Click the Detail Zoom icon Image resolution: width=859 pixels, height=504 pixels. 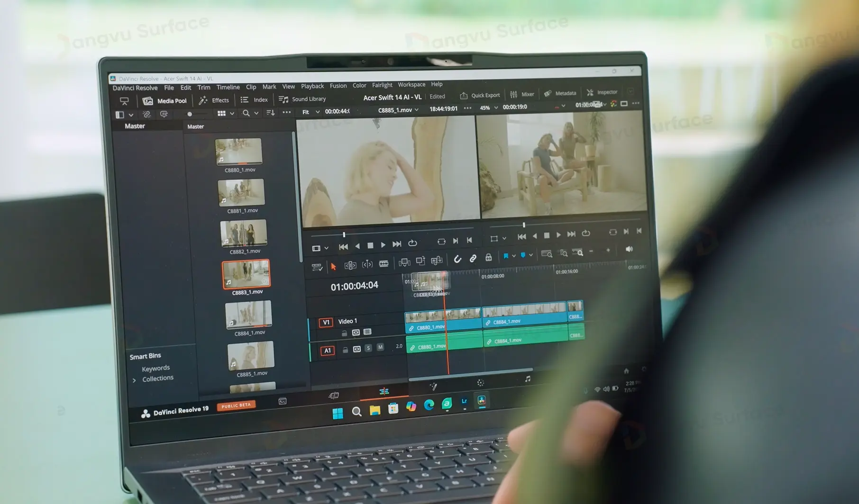coord(564,253)
